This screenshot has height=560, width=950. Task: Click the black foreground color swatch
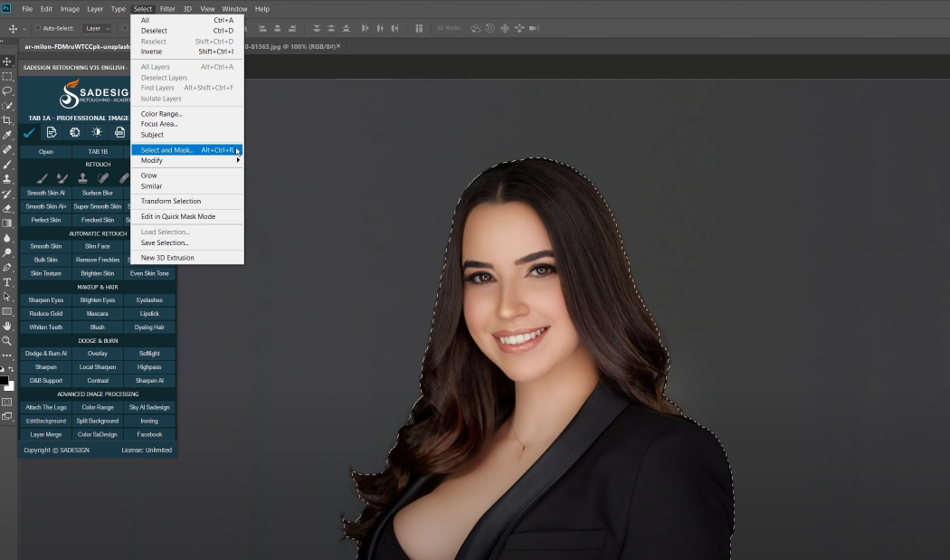click(x=4, y=380)
